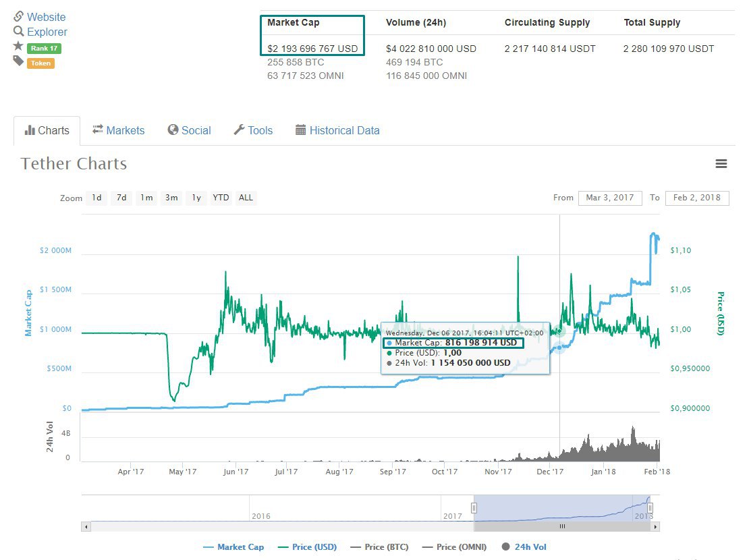Open the Historical Data tab
Screen dimensions: 749x560
pos(337,130)
